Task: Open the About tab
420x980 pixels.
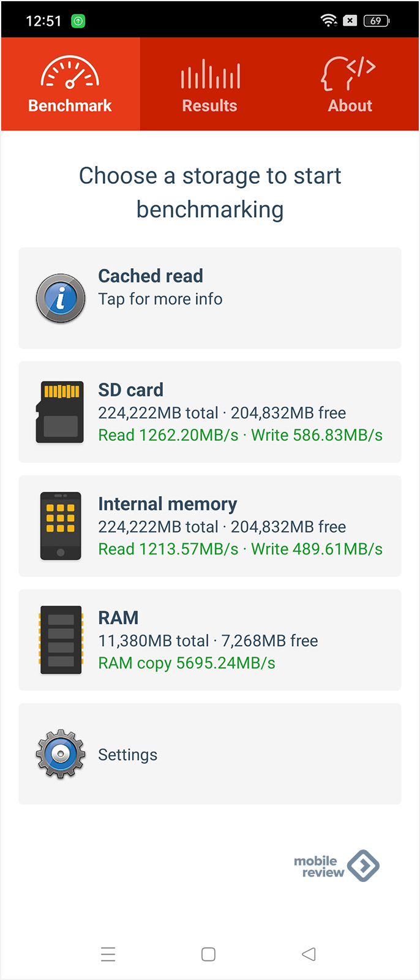Action: pyautogui.click(x=350, y=105)
